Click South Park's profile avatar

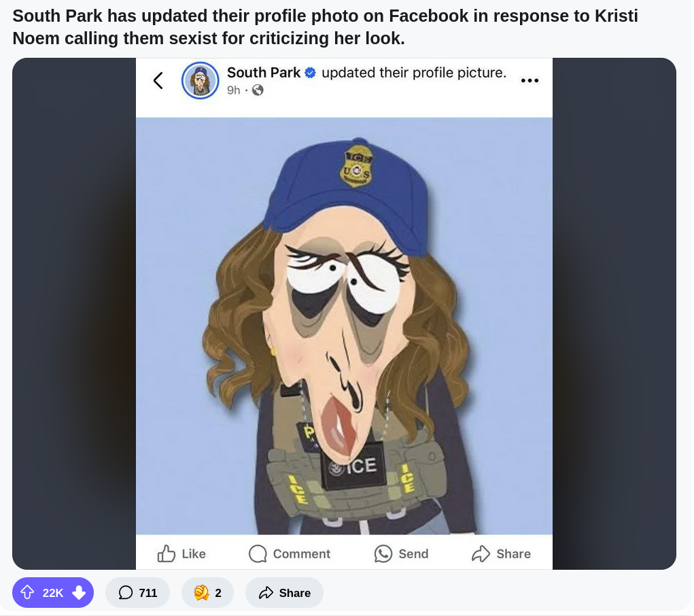point(200,81)
